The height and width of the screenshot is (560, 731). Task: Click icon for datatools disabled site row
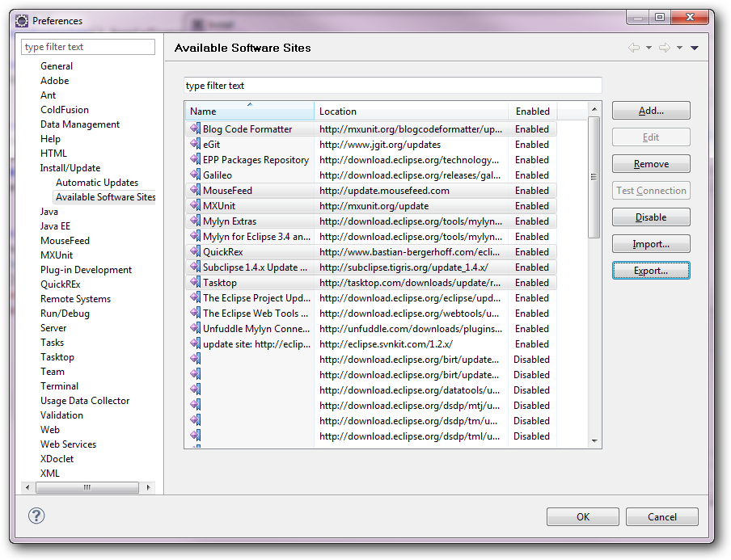click(196, 390)
